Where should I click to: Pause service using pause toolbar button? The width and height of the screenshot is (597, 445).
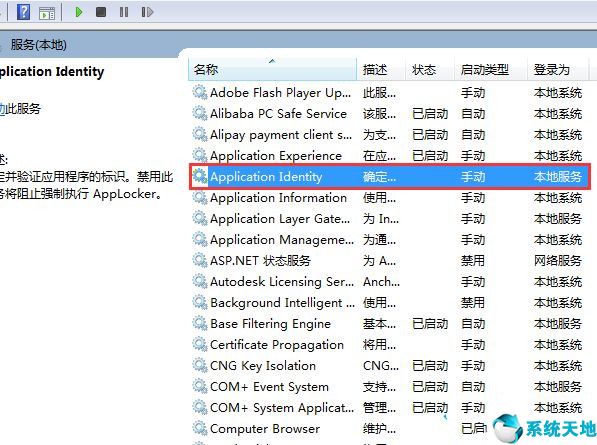tap(124, 12)
